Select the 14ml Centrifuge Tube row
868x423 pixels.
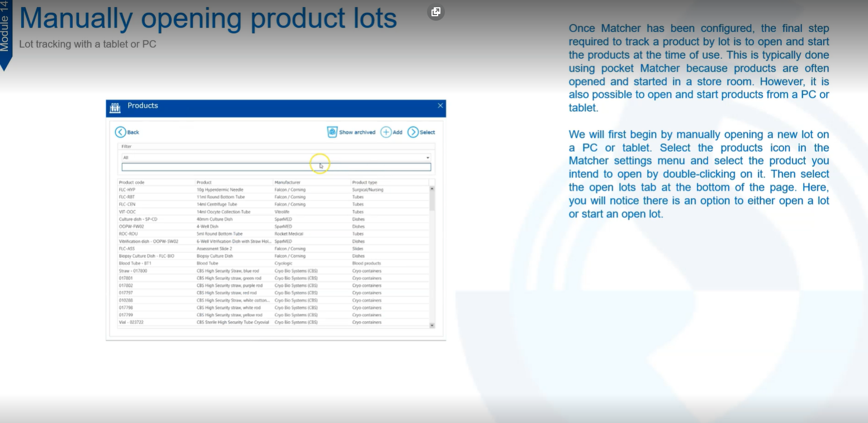point(224,204)
